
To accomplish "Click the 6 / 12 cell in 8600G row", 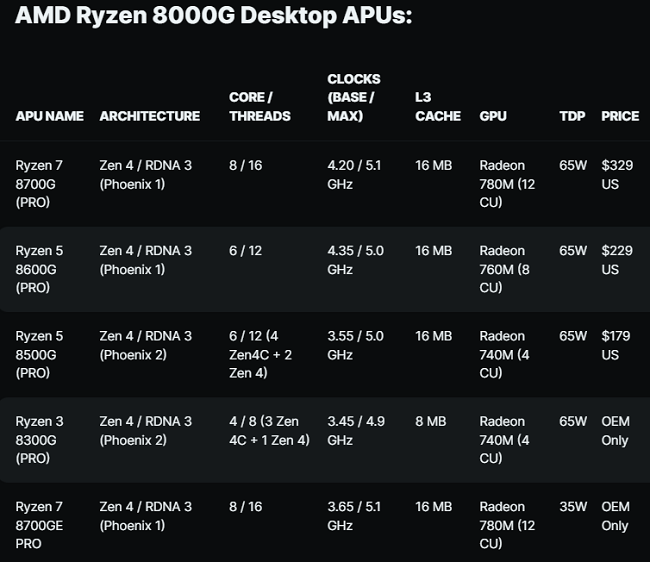I will (x=245, y=251).
